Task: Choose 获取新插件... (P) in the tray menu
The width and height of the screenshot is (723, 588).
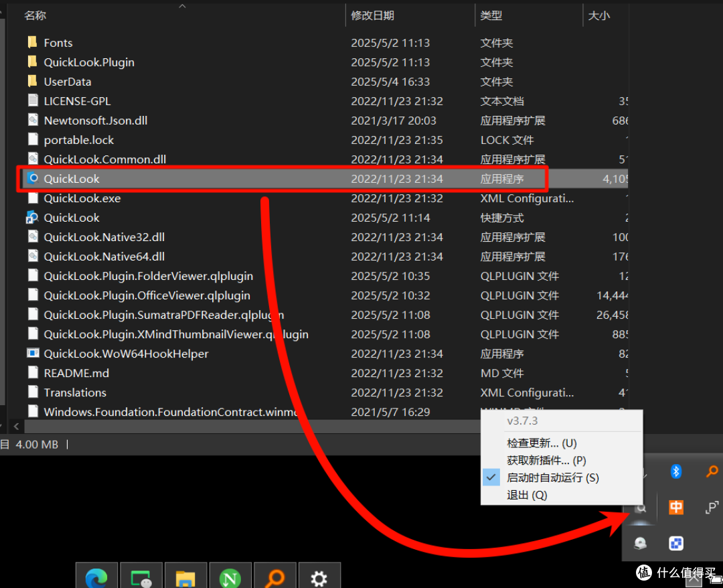Action: coord(562,460)
